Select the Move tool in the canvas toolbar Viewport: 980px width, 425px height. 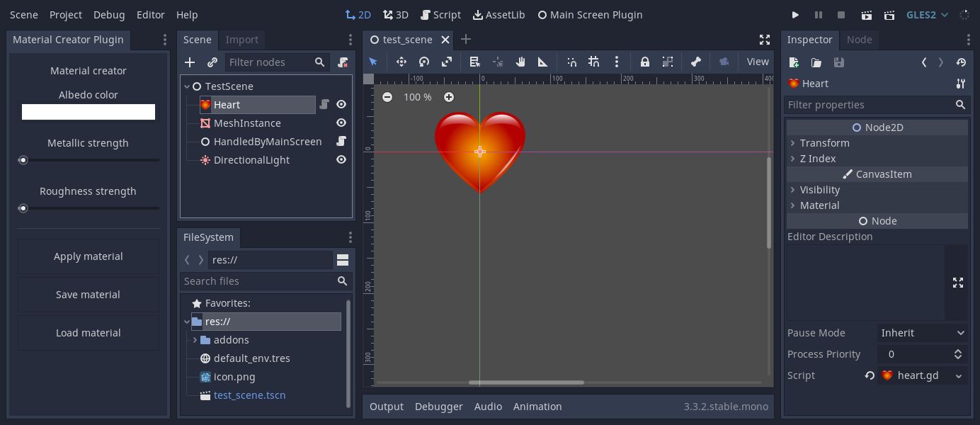pos(401,62)
